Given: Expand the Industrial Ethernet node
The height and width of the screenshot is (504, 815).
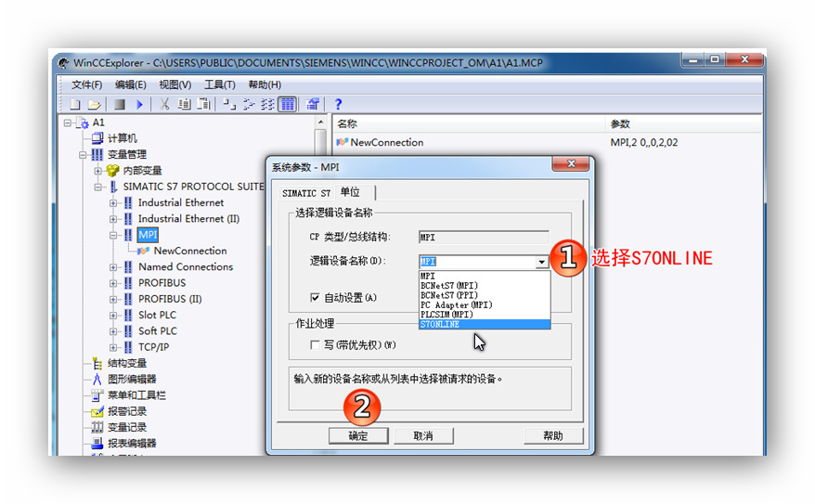Looking at the screenshot, I should pos(113,203).
